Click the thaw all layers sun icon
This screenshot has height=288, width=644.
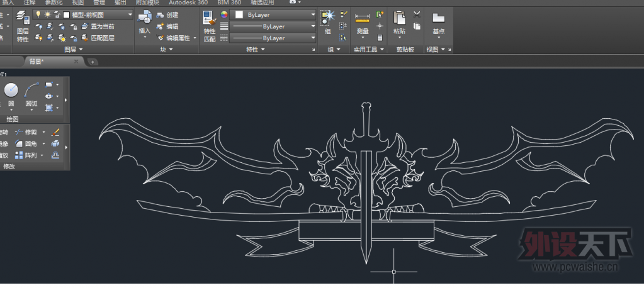pyautogui.click(x=62, y=38)
